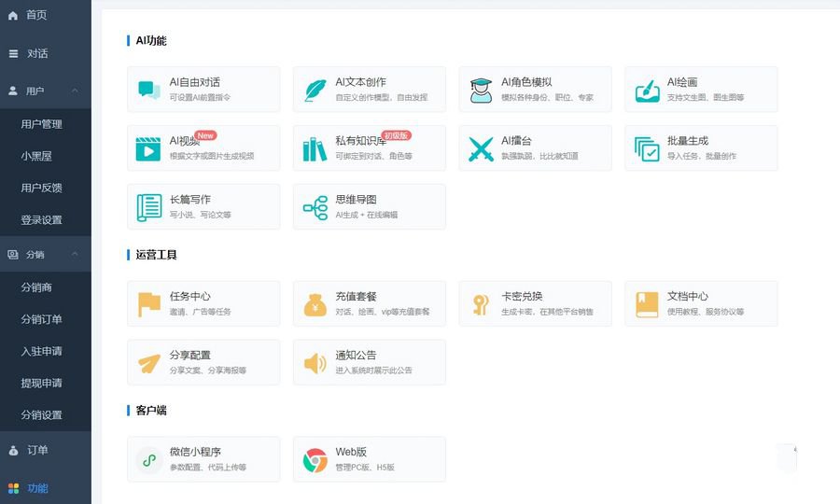Viewport: 840px width, 504px height.
Task: Click the 文档中心 book icon
Action: (647, 304)
